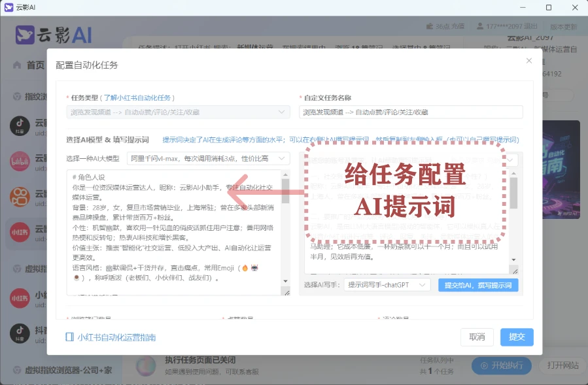Close the 配置自动化任务 dialog
This screenshot has height=385, width=588.
[529, 61]
